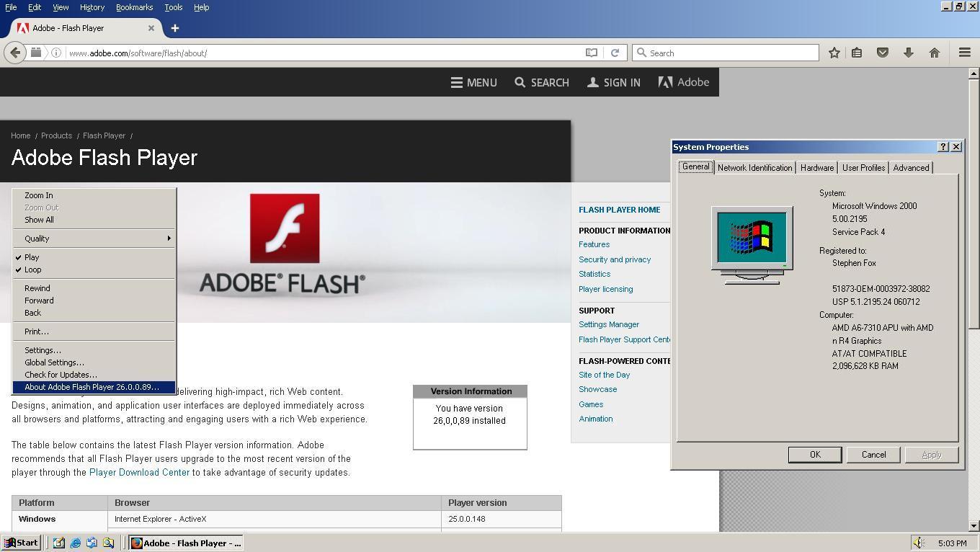Select Check for Updates... entry
Screen dimensions: 980x552
click(x=94, y=375)
